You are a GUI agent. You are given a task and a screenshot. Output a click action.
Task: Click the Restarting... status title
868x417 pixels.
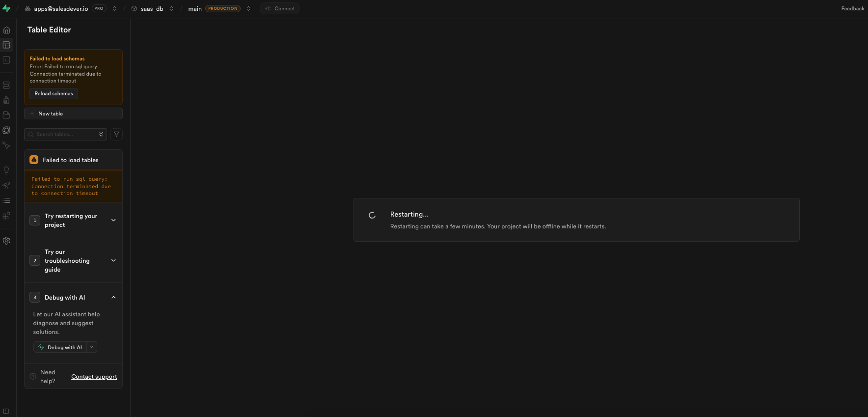pyautogui.click(x=409, y=214)
